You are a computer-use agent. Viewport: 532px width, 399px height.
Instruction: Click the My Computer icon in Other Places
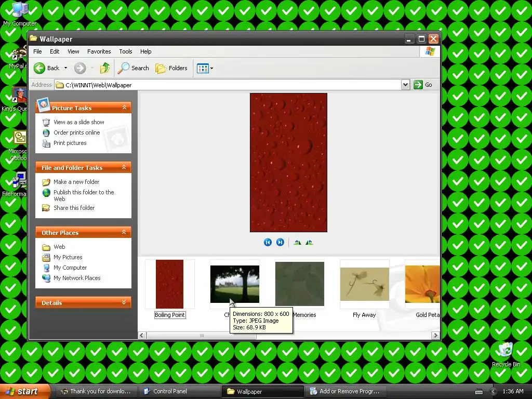[x=46, y=268]
